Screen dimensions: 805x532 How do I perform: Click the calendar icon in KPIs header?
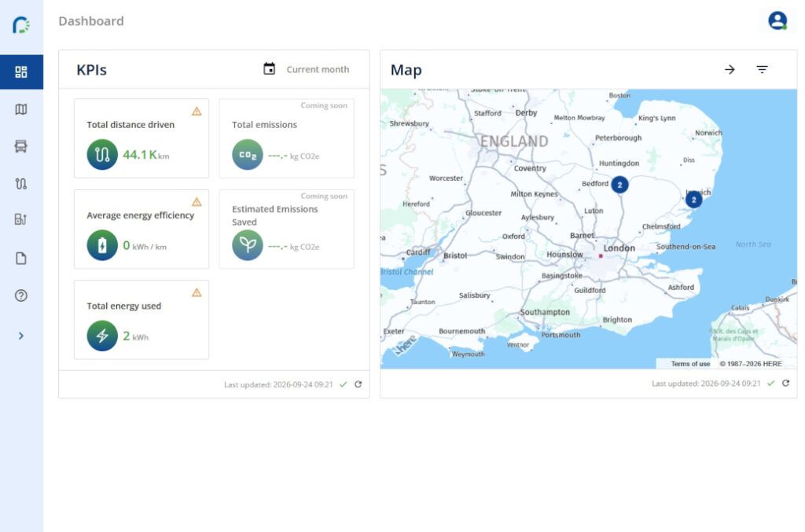point(269,68)
